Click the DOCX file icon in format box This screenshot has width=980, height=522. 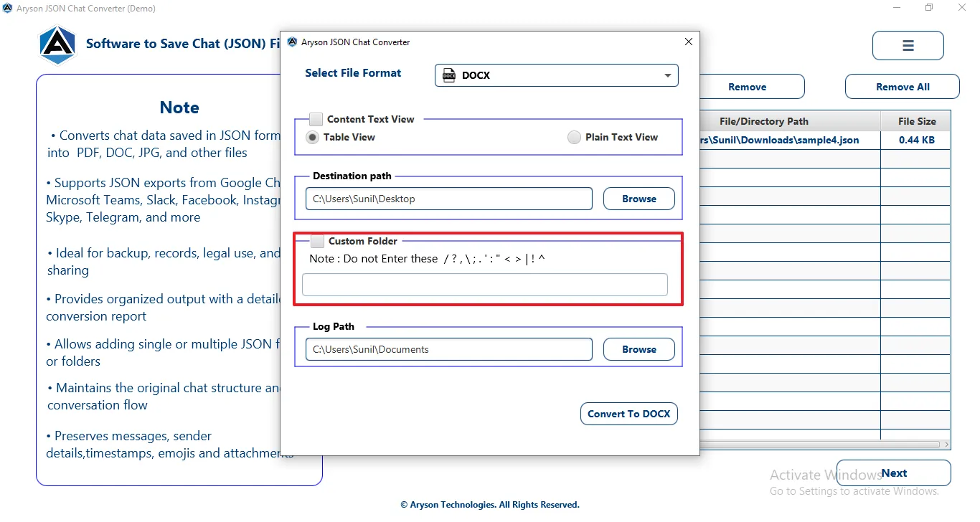click(449, 75)
